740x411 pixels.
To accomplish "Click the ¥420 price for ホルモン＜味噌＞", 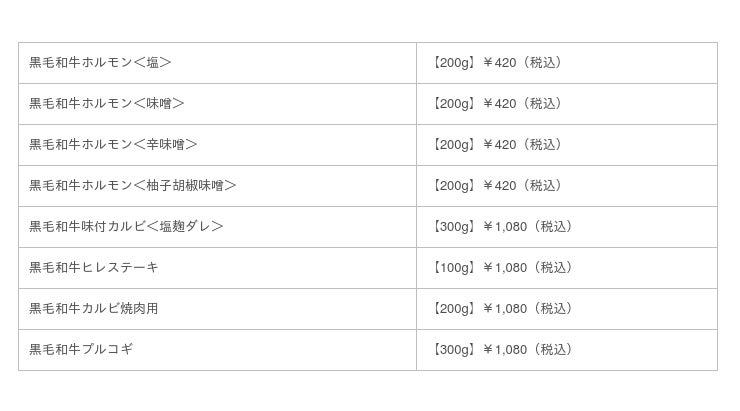I will point(499,104).
